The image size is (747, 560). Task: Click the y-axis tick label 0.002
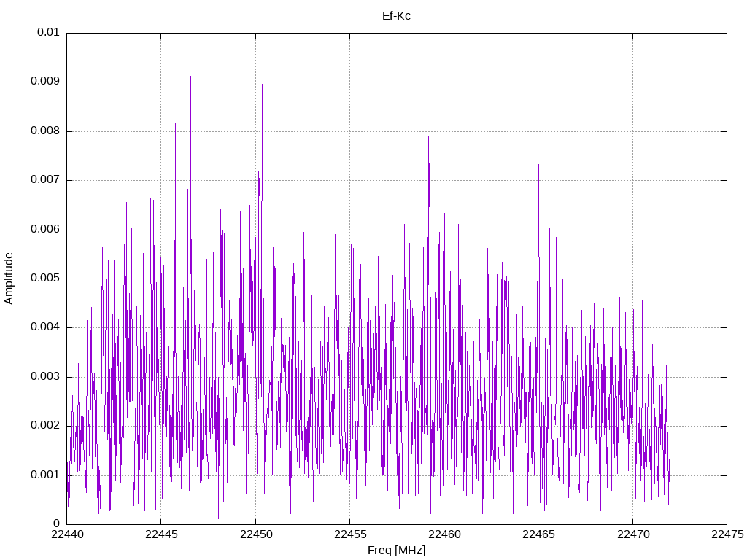point(45,426)
